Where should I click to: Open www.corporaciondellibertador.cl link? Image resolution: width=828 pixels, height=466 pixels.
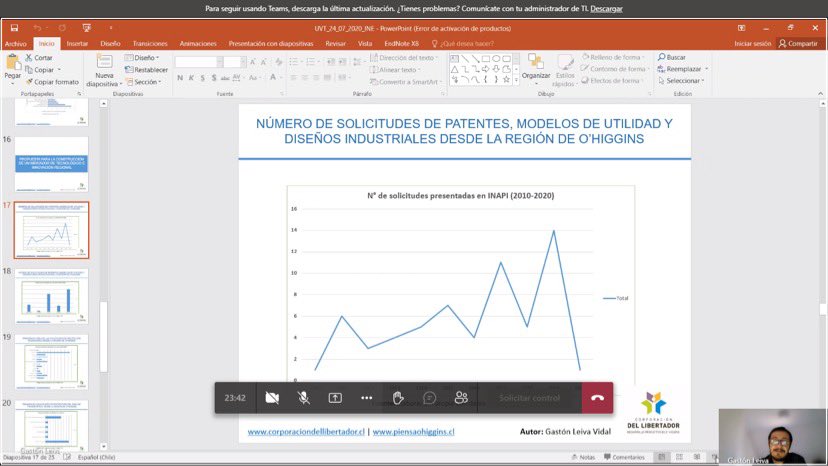(x=306, y=432)
